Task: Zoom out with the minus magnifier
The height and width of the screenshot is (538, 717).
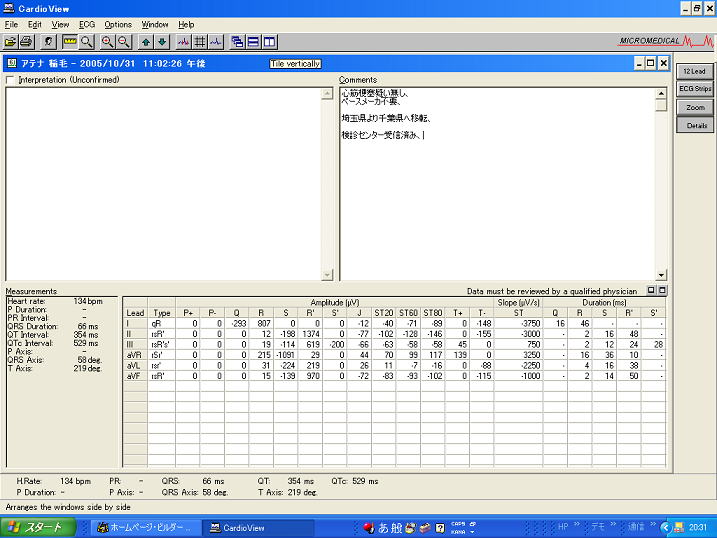Action: [x=123, y=42]
